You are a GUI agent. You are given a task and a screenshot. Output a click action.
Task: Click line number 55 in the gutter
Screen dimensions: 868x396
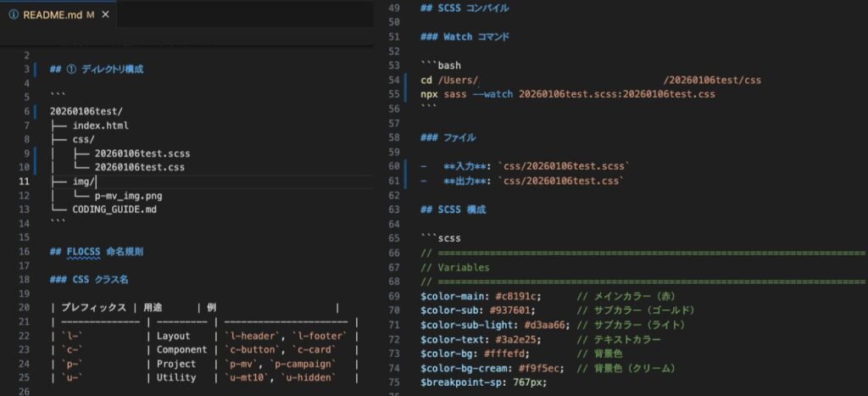[x=393, y=94]
